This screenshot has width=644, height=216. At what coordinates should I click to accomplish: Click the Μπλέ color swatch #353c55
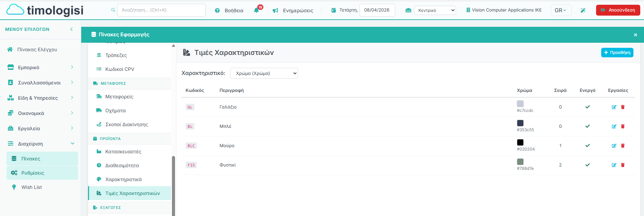(x=520, y=123)
